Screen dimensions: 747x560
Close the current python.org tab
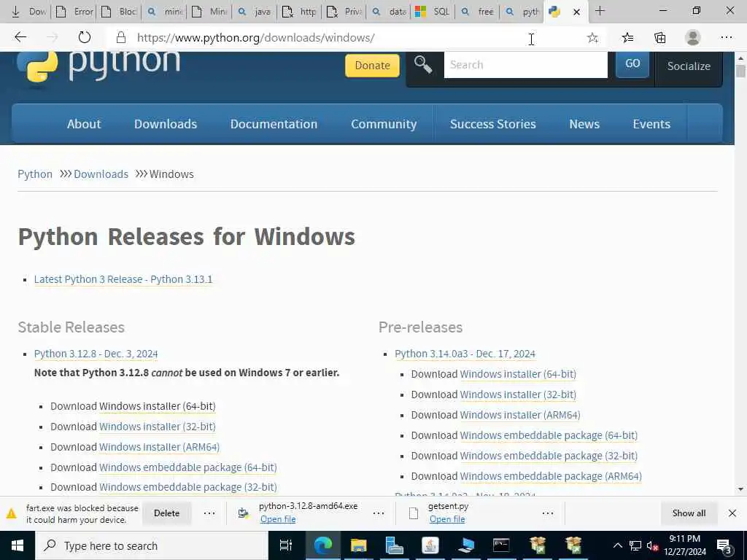pyautogui.click(x=576, y=12)
